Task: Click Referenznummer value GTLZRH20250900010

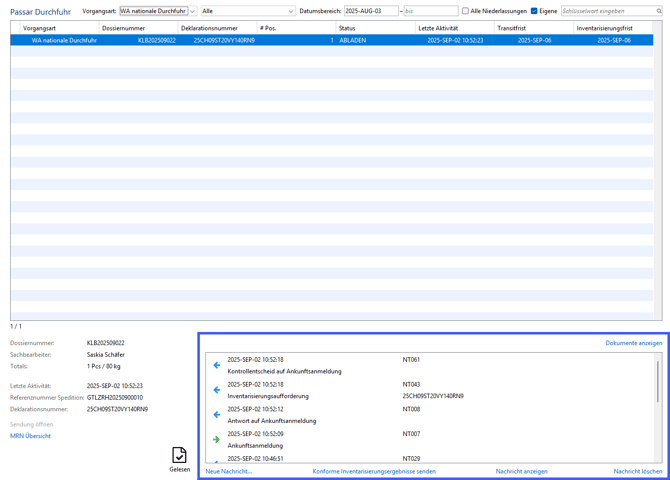Action: coord(115,398)
